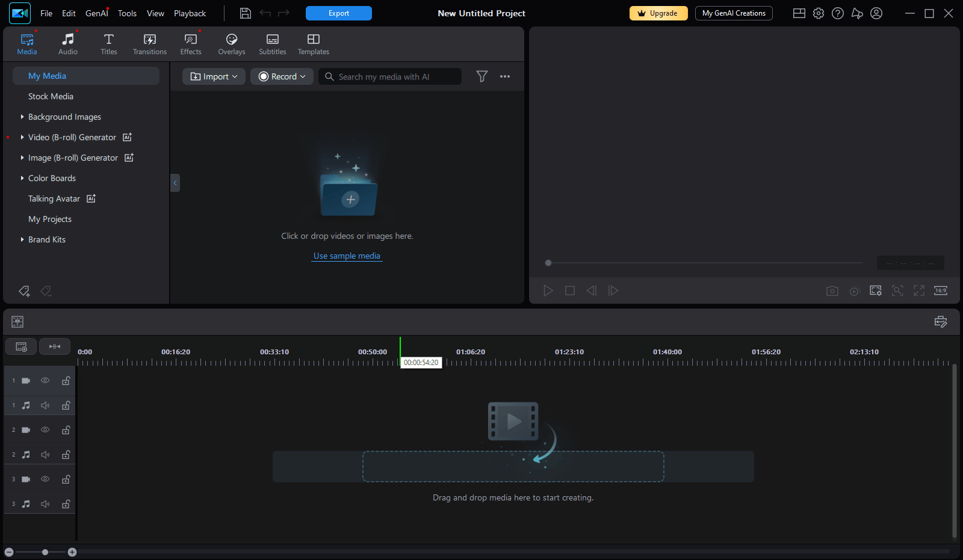
Task: Click the save project icon
Action: 246,13
